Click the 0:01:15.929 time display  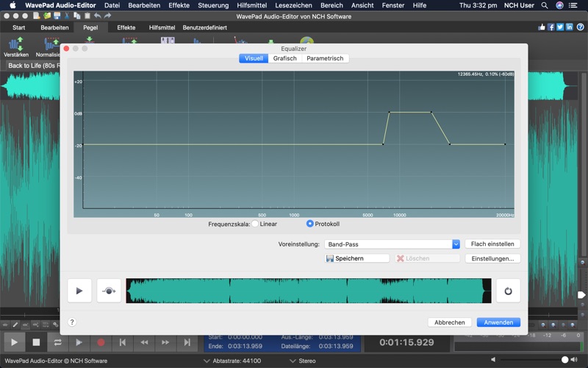pyautogui.click(x=406, y=342)
